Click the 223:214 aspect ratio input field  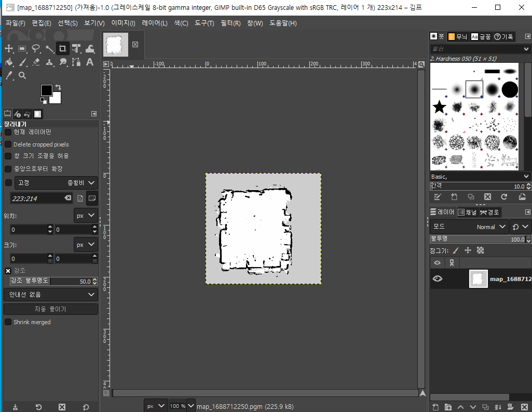tap(36, 198)
